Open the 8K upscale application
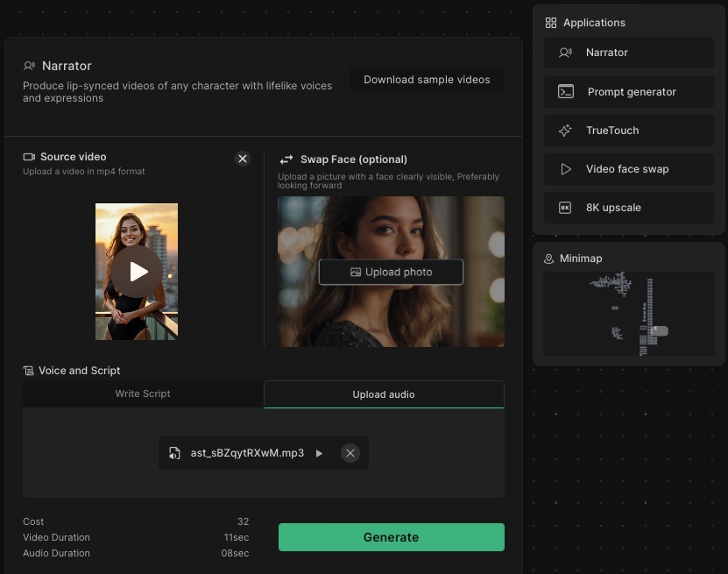728x574 pixels. 629,208
